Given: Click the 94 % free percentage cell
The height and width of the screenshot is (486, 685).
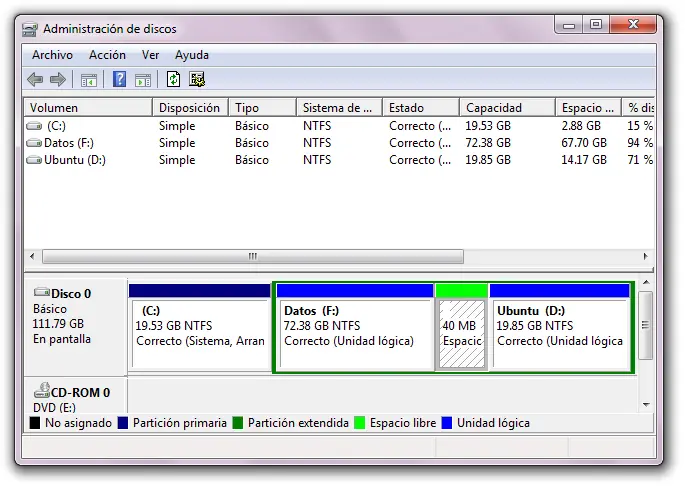Looking at the screenshot, I should [640, 143].
